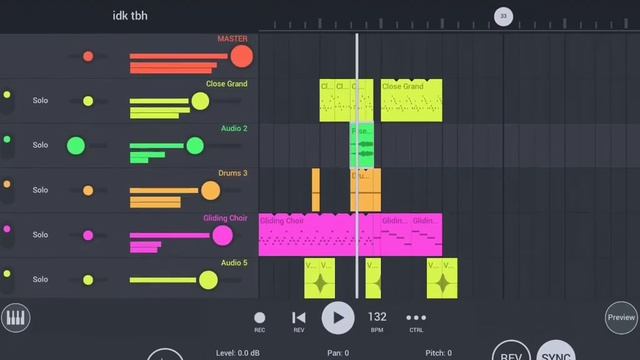Click the large green Audio 2 pan knob
Viewport: 640px width, 360px height.
76,146
